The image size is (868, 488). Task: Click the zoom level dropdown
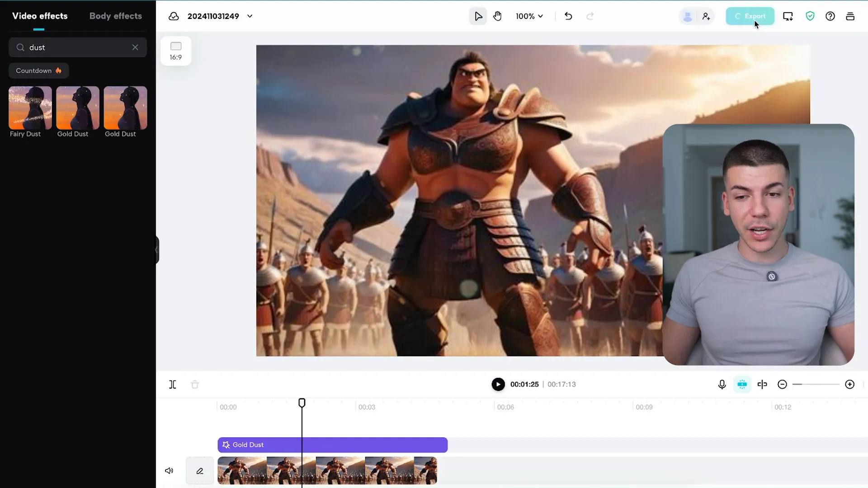(528, 16)
